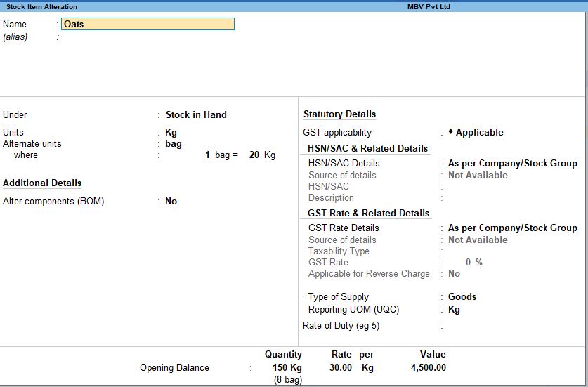
Task: Click the Value column header
Action: click(433, 355)
